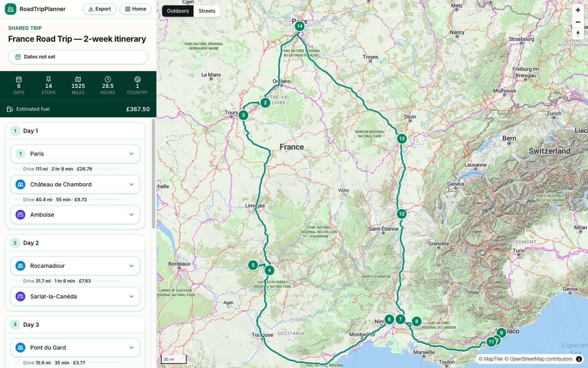588x368 pixels.
Task: Select map marker 14 at Paris
Action: (300, 26)
